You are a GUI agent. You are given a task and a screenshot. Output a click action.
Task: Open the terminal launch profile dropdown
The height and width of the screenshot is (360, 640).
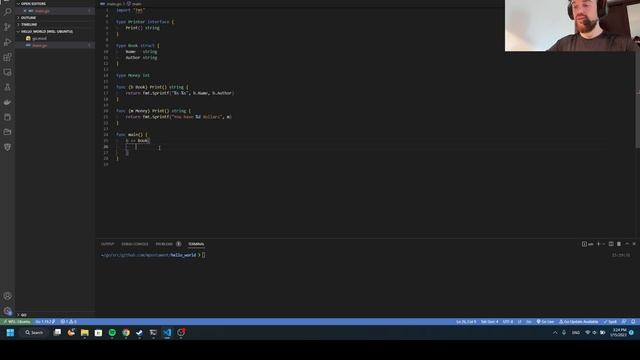click(604, 244)
